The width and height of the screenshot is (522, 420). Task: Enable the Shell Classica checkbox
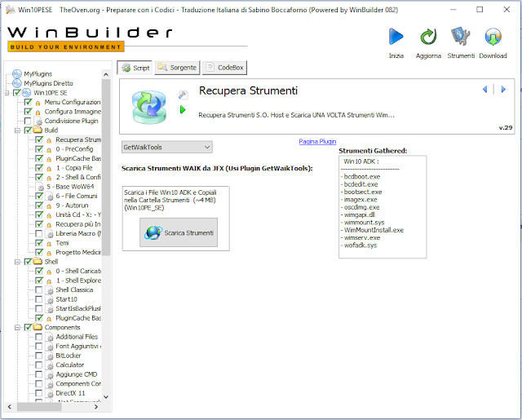click(x=39, y=290)
